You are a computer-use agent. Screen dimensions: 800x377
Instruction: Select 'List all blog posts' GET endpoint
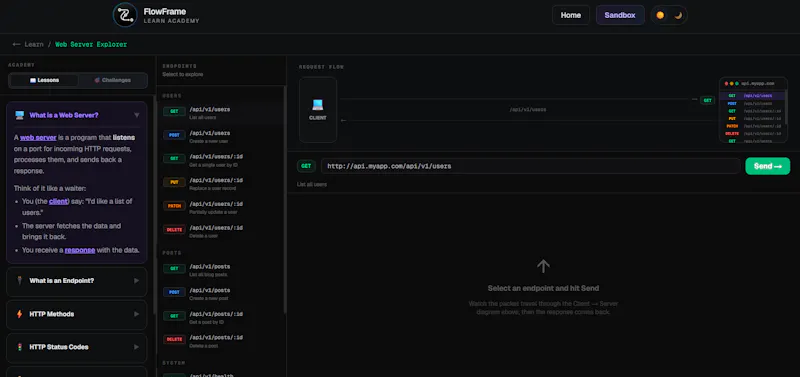[221, 270]
